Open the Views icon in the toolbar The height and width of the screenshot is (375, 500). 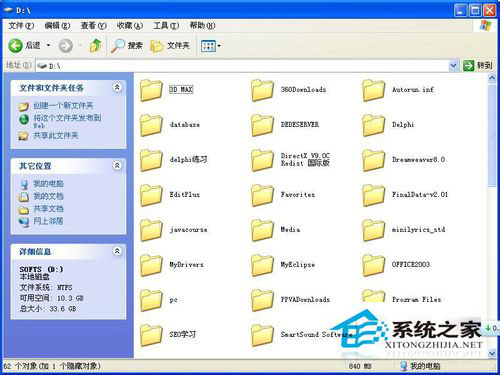(x=208, y=46)
